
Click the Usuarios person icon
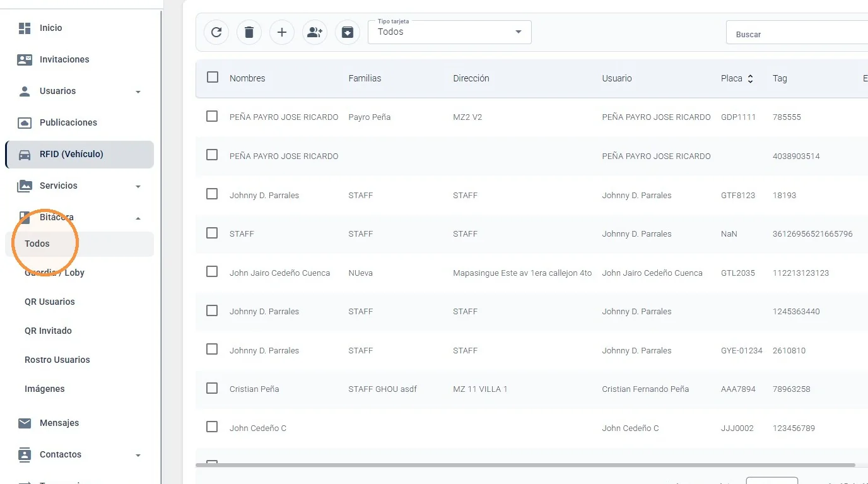tap(25, 91)
